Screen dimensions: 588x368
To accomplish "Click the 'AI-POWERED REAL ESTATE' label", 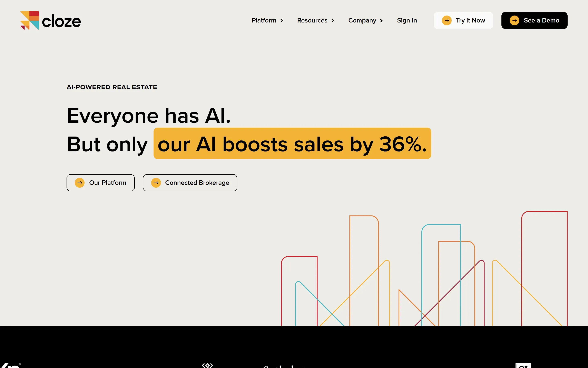I will point(112,87).
